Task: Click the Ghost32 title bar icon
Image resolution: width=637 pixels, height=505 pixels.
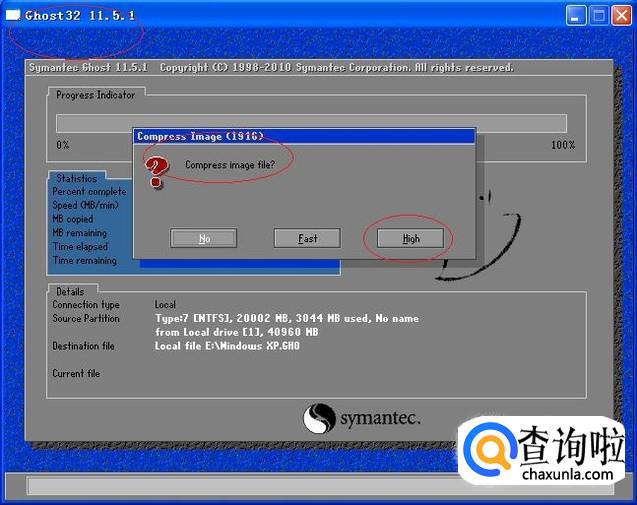Action: pyautogui.click(x=13, y=15)
